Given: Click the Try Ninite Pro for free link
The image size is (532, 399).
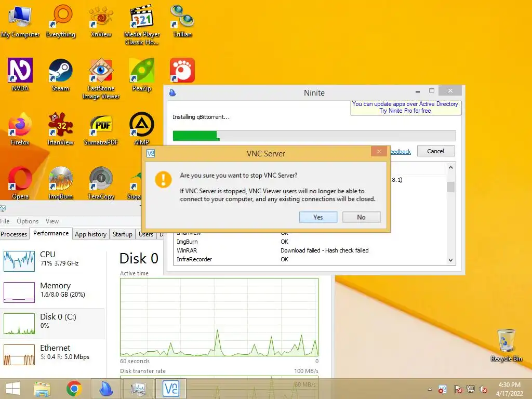Looking at the screenshot, I should point(406,111).
